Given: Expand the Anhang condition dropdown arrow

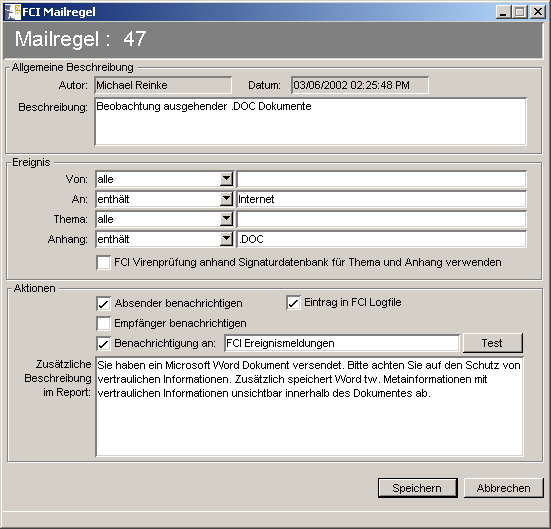Looking at the screenshot, I should coord(227,239).
